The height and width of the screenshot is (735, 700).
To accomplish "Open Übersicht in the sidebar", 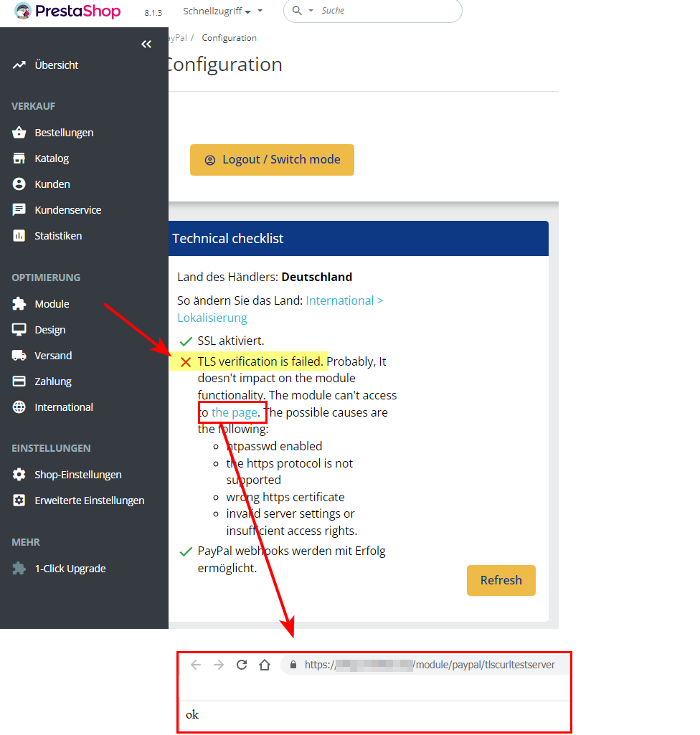I will coord(56,65).
